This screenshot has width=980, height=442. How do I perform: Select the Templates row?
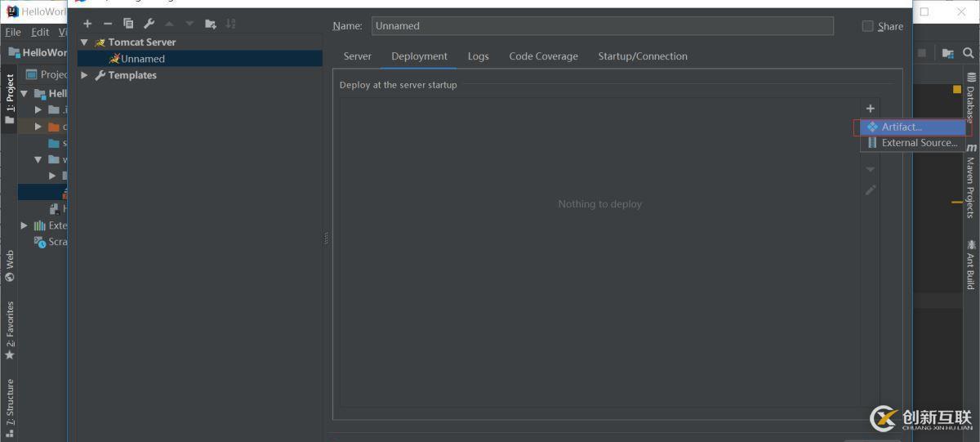pos(200,75)
